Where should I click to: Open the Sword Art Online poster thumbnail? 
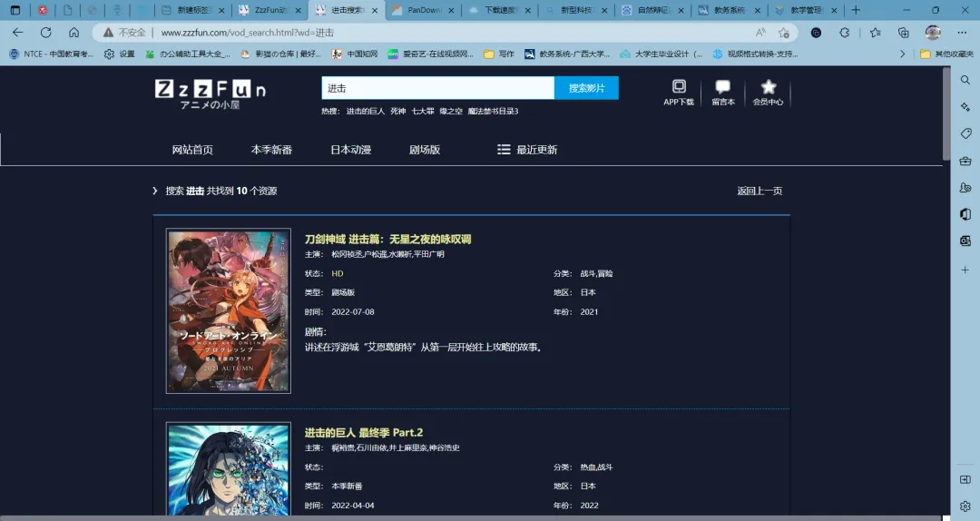pos(228,310)
